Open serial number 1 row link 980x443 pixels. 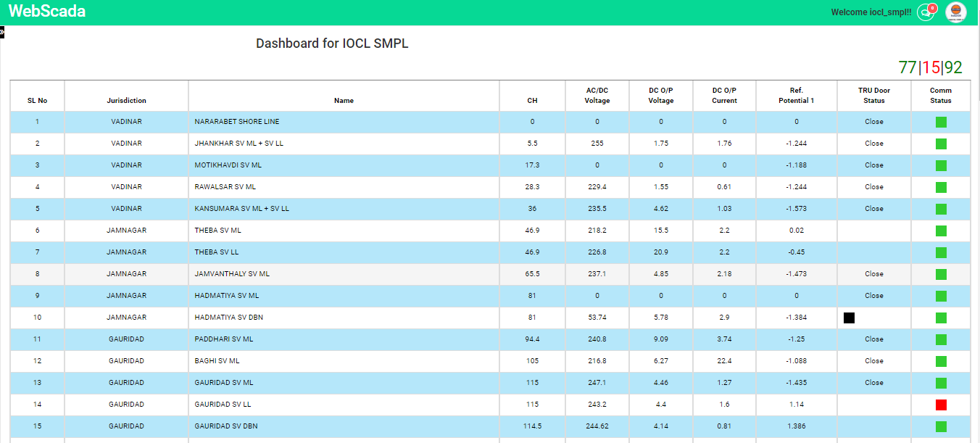coord(37,122)
